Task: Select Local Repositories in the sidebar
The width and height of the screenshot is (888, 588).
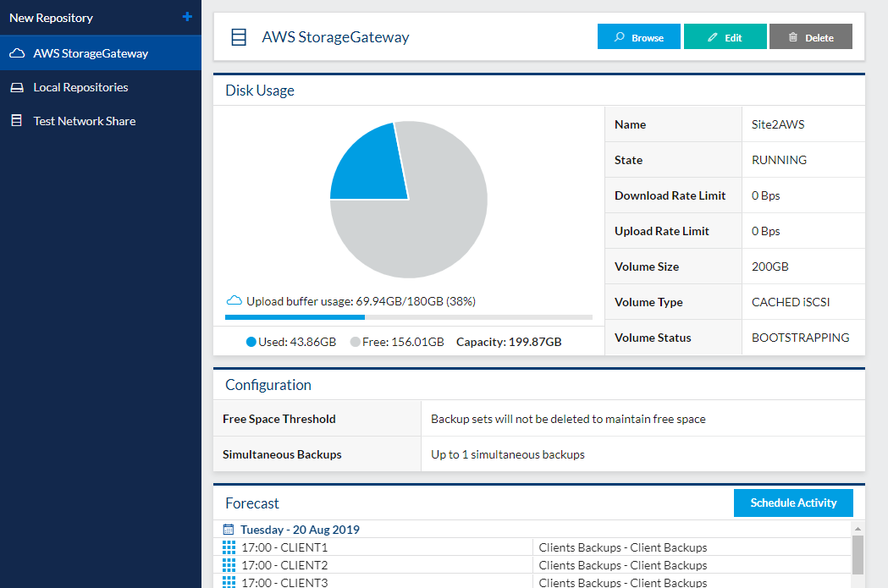Action: 80,87
